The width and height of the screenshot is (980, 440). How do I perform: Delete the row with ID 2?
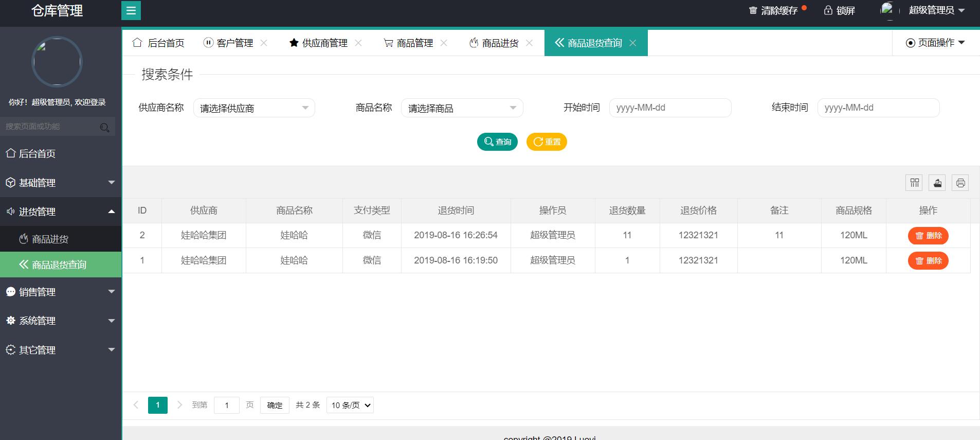[x=928, y=236]
